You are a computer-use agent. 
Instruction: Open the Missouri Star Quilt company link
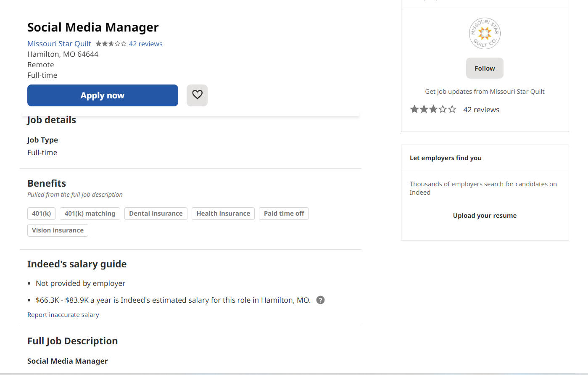(59, 44)
